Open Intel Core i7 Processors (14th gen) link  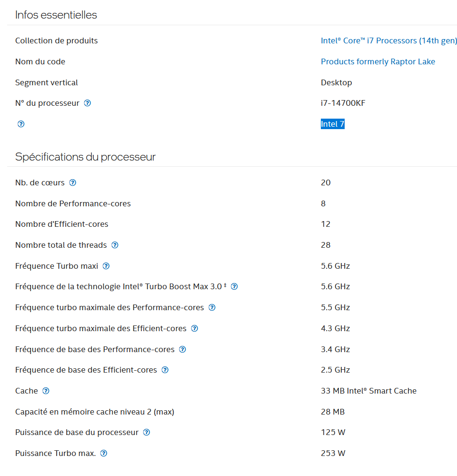click(389, 41)
